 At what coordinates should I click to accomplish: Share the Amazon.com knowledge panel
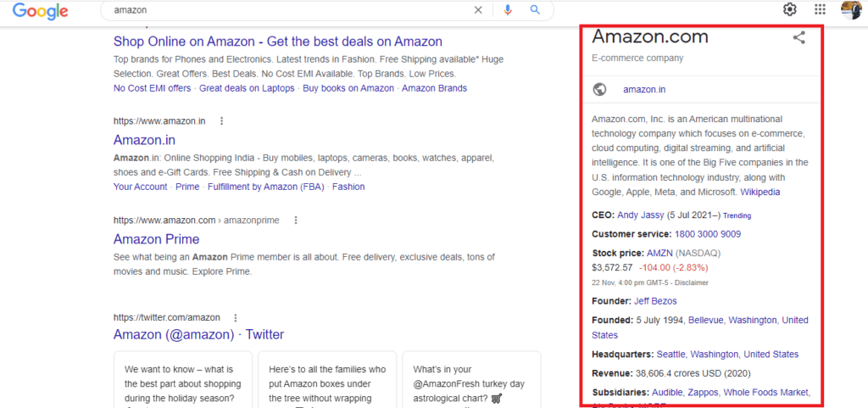(798, 37)
